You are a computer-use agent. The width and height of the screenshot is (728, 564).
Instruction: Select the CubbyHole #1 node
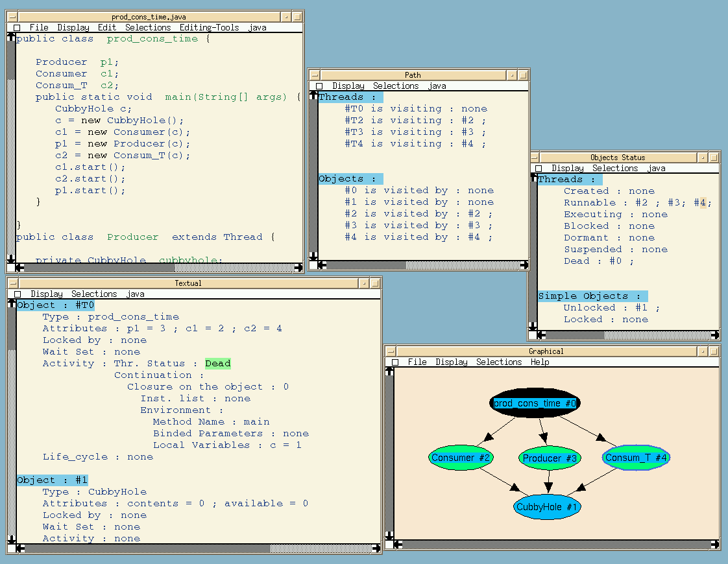tap(547, 507)
